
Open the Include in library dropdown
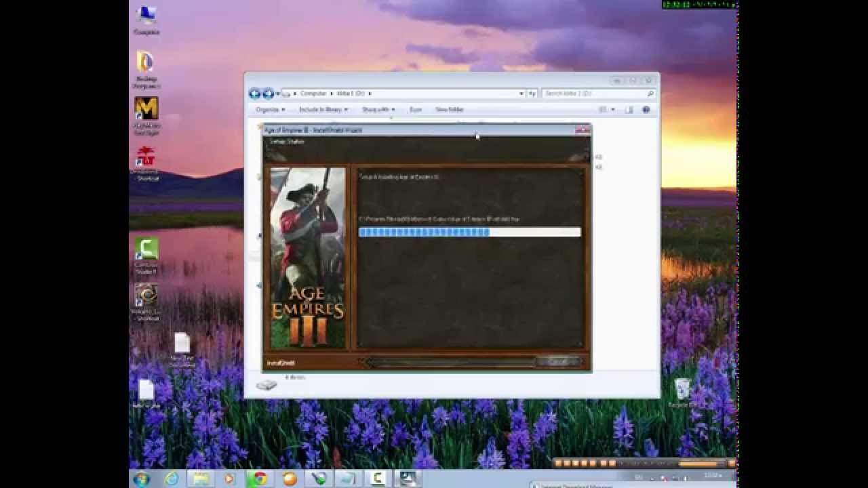tap(323, 110)
